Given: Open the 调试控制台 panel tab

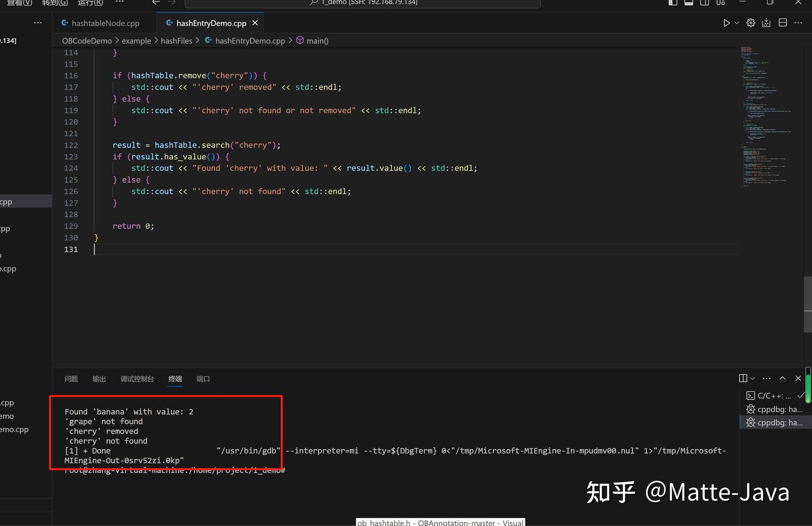Looking at the screenshot, I should (x=137, y=379).
